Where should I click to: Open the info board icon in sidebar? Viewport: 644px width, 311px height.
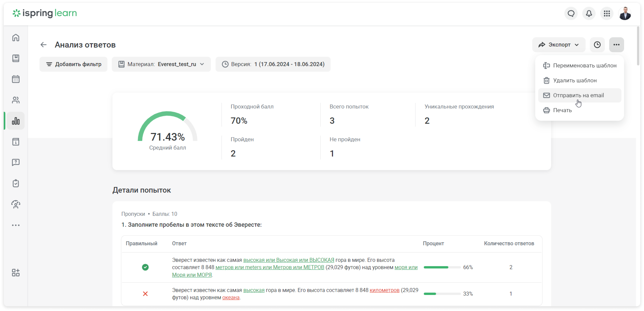[16, 142]
